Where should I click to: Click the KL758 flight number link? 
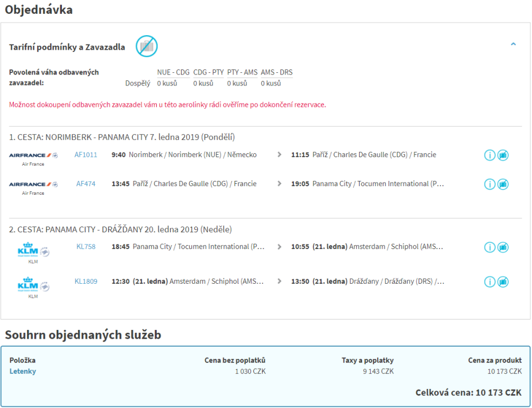(86, 247)
